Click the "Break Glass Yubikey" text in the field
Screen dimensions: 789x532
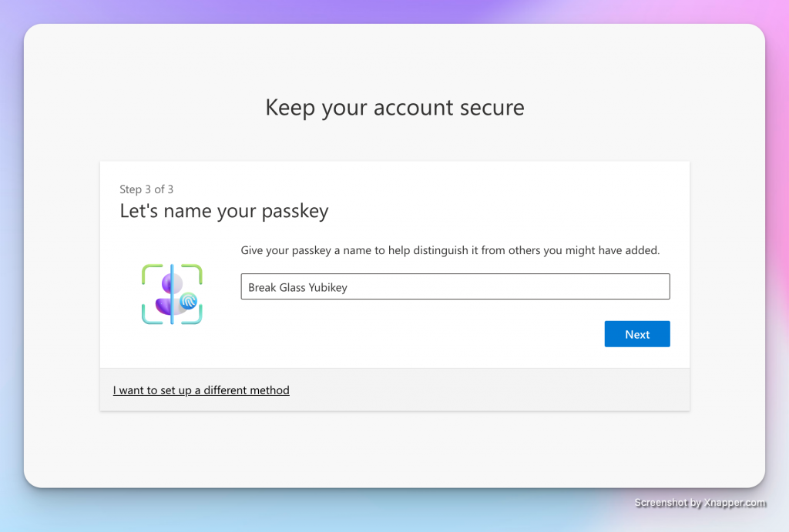tap(297, 287)
